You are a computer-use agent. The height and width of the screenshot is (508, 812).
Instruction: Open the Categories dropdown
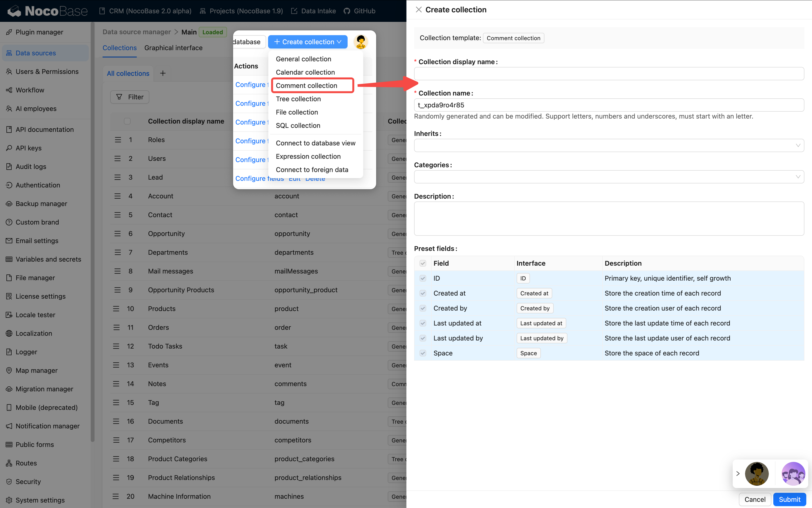pos(609,177)
